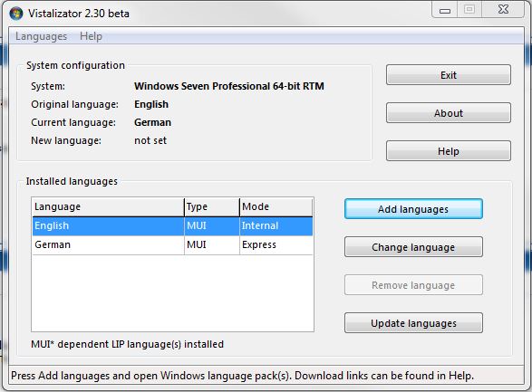532x392 pixels.
Task: Click the Vistalizator app icon in title bar
Action: 16,14
